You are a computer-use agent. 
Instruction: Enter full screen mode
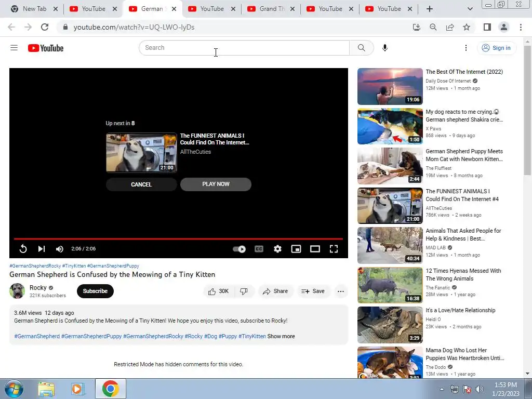click(x=334, y=249)
